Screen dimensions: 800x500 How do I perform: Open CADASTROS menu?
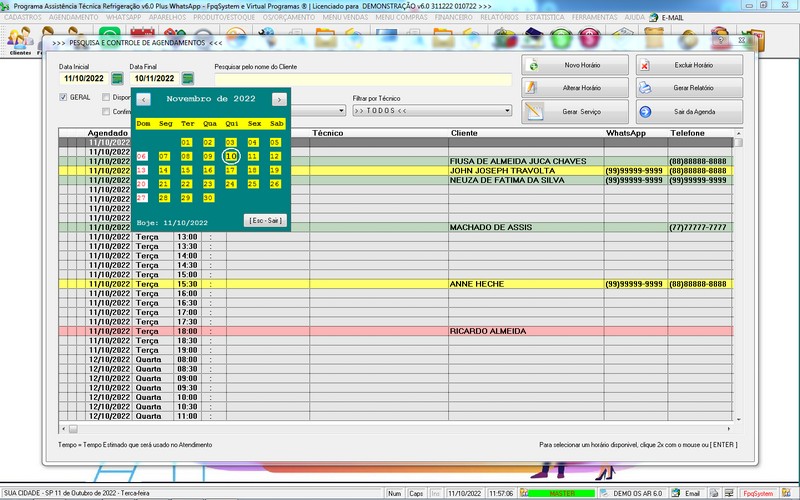23,17
